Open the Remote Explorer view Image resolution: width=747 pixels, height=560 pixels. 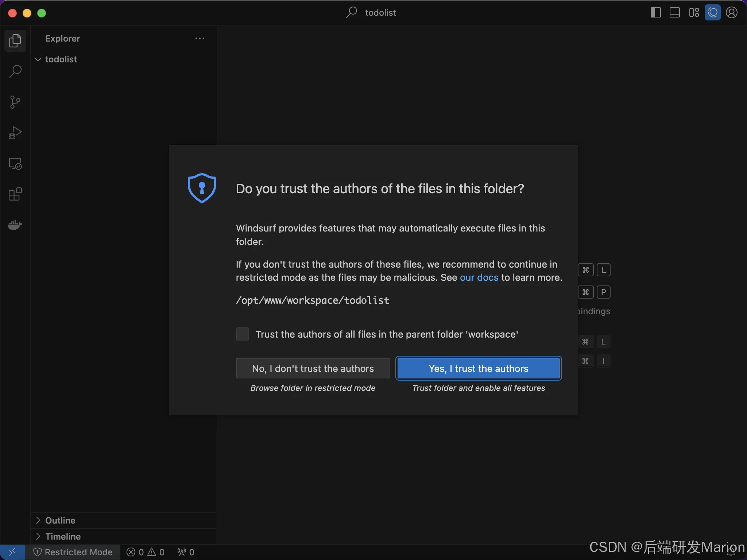click(x=15, y=164)
